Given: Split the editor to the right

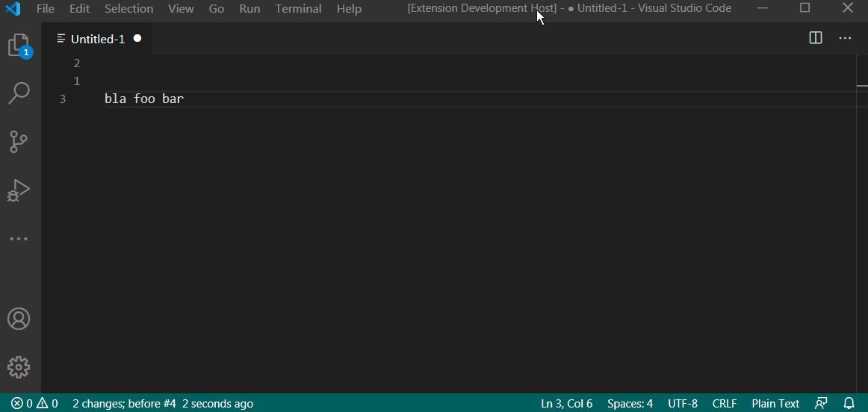Looking at the screenshot, I should (x=816, y=38).
